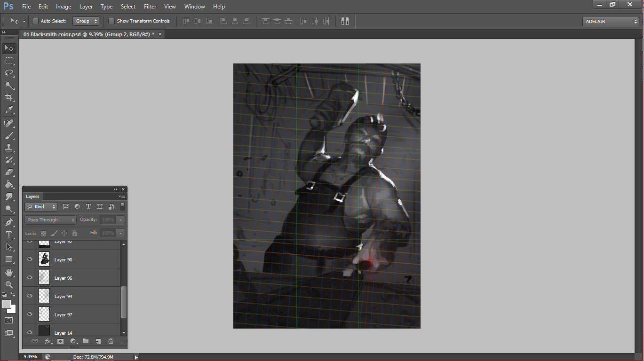Screen dimensions: 644x361
Task: Create a new layer
Action: [98, 341]
